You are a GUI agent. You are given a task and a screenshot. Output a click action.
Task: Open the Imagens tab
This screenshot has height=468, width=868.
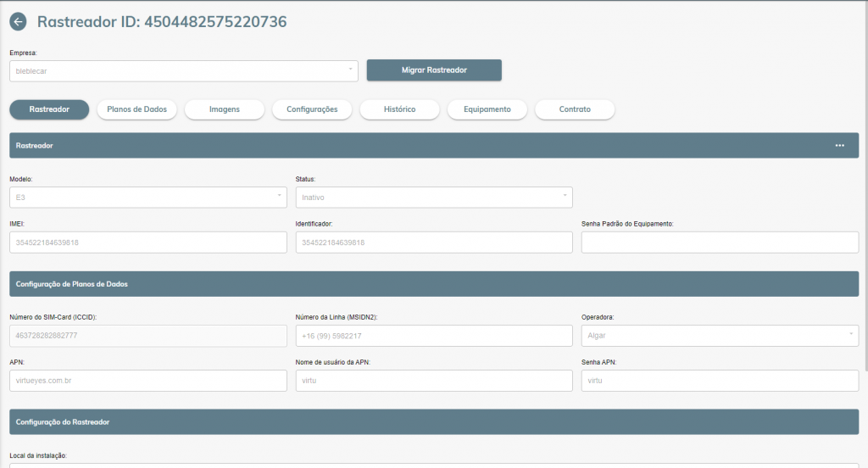[224, 109]
